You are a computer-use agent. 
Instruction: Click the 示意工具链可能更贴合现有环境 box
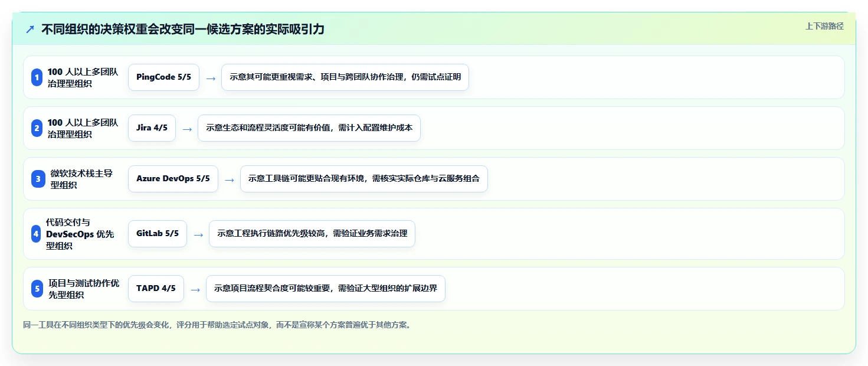pyautogui.click(x=364, y=179)
